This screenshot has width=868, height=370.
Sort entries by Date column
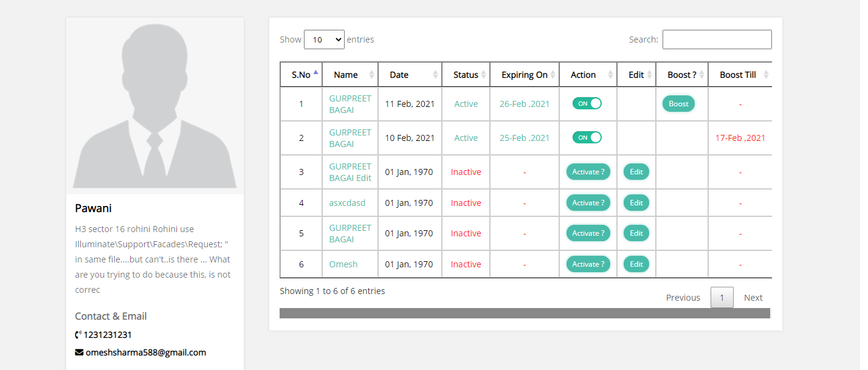coord(435,75)
